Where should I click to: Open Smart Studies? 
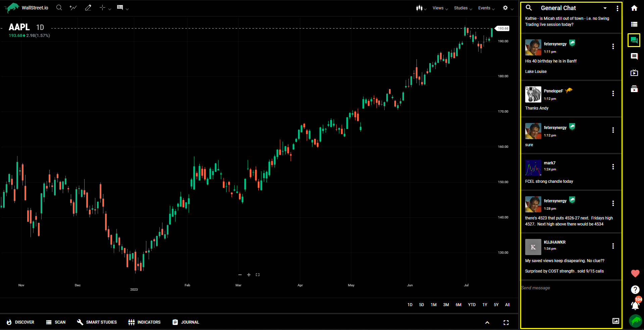[x=97, y=322]
